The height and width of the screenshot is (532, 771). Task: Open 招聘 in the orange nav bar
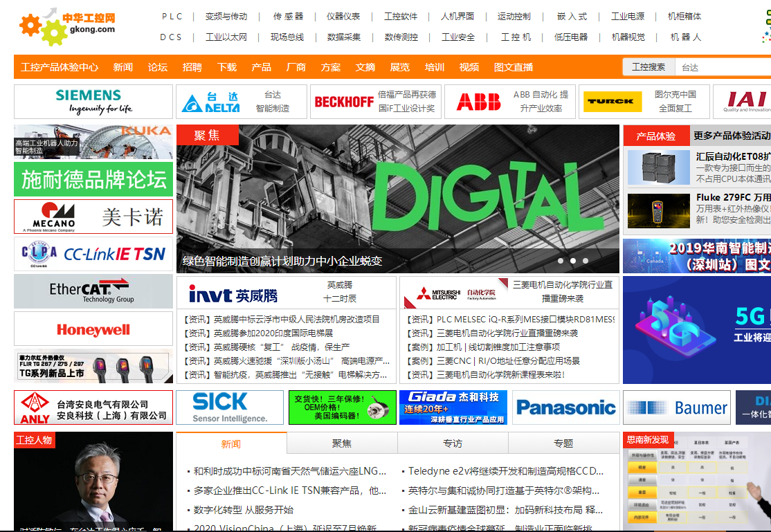(192, 67)
